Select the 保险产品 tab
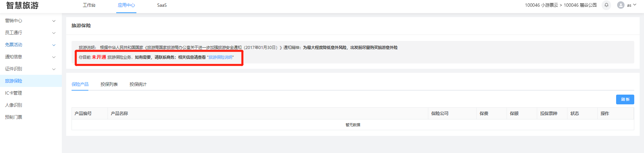644x153 pixels. click(x=80, y=85)
